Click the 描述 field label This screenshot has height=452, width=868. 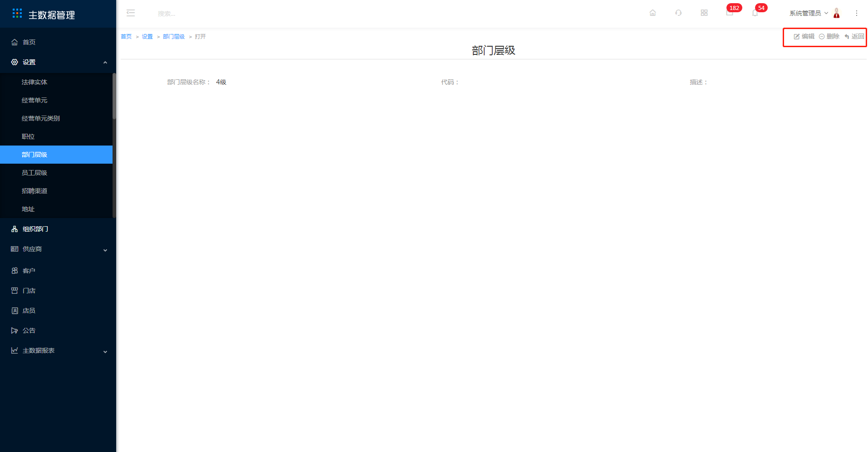(699, 82)
